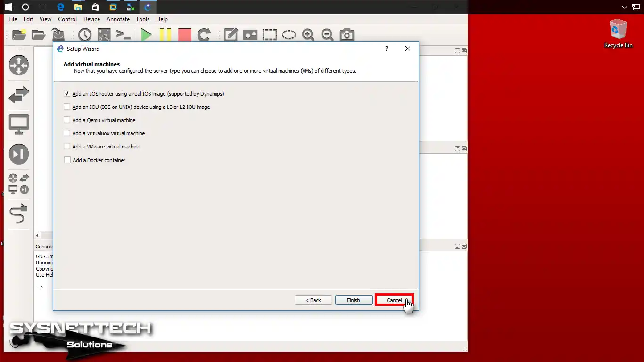
Task: Click the reload all devices icon
Action: point(204,34)
